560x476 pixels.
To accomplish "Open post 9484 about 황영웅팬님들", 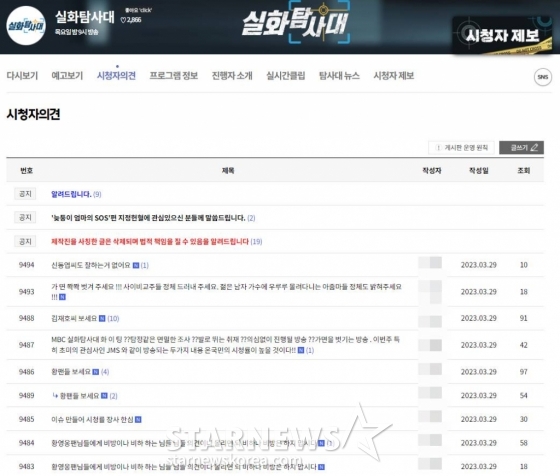I will coord(184,443).
